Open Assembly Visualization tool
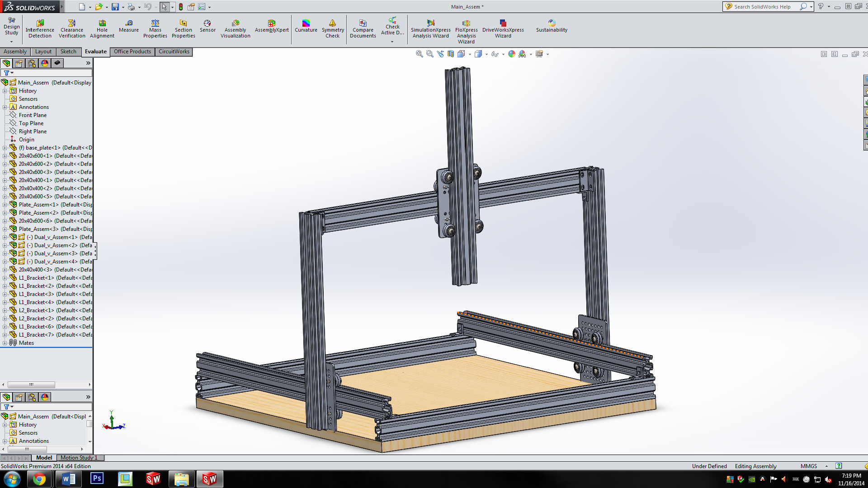Image resolution: width=868 pixels, height=488 pixels. tap(235, 29)
